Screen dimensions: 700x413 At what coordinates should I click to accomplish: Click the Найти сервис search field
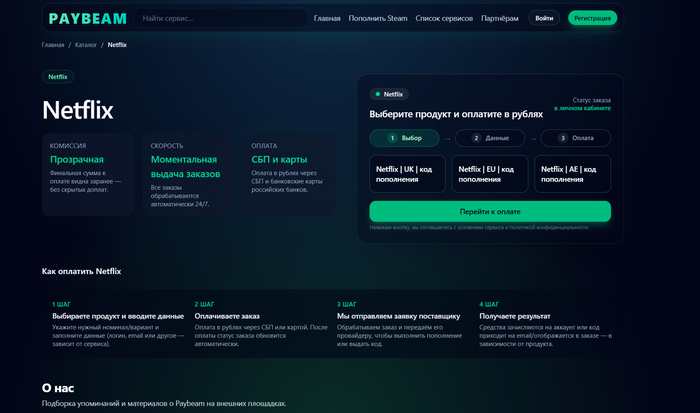click(x=220, y=18)
